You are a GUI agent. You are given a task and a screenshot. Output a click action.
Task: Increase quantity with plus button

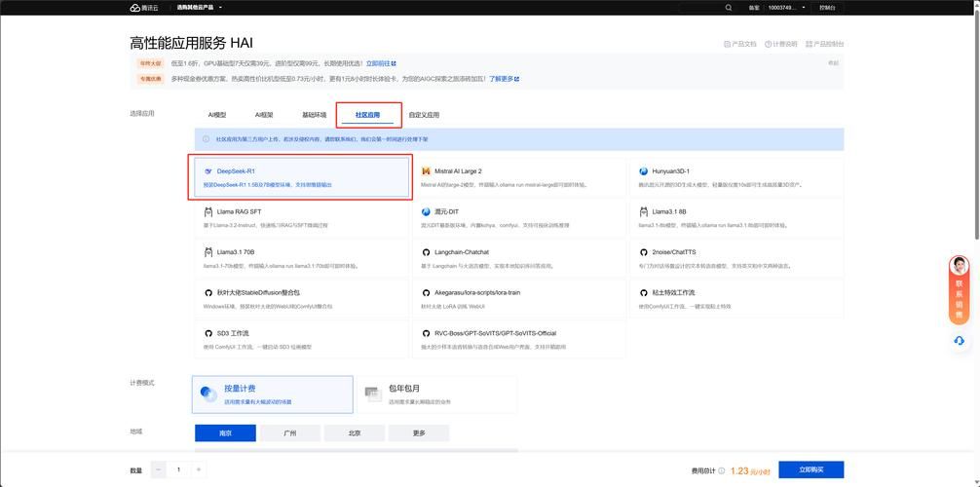[199, 469]
